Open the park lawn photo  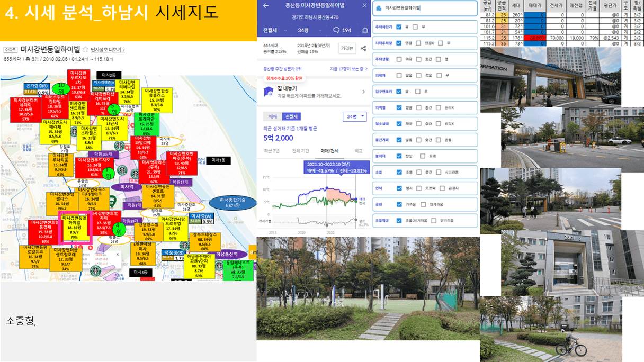(x=368, y=288)
